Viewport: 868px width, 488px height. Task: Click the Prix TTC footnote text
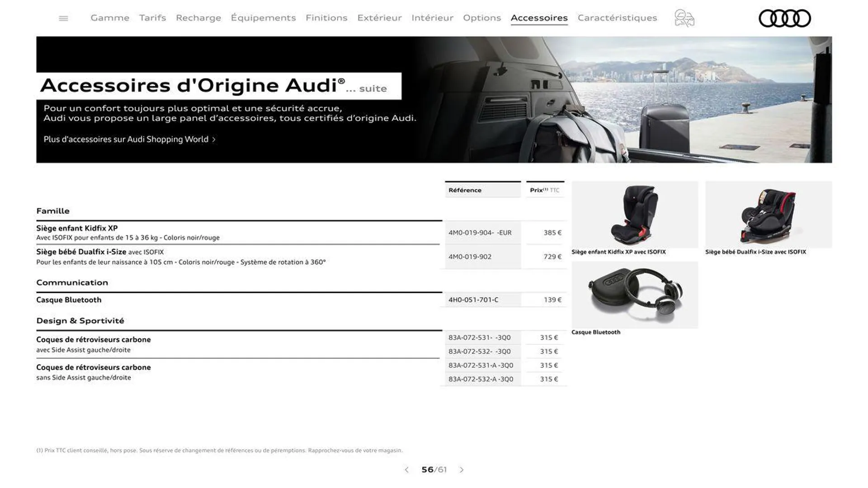coord(219,450)
